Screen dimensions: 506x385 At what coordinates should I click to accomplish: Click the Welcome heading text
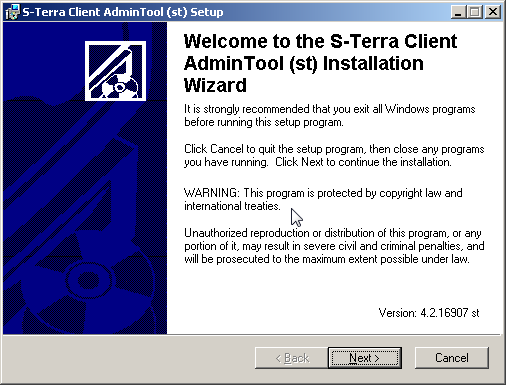320,63
